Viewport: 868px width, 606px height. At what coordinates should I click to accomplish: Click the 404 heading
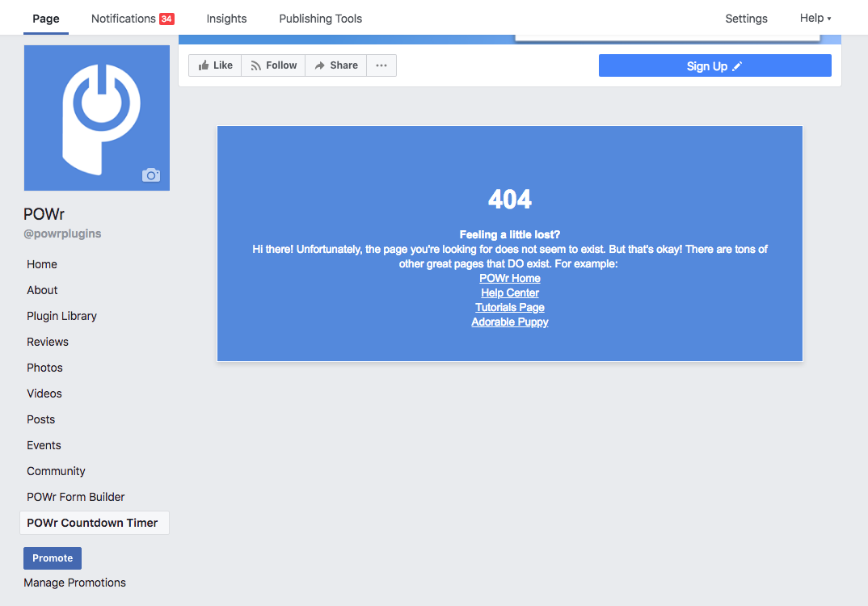point(510,200)
